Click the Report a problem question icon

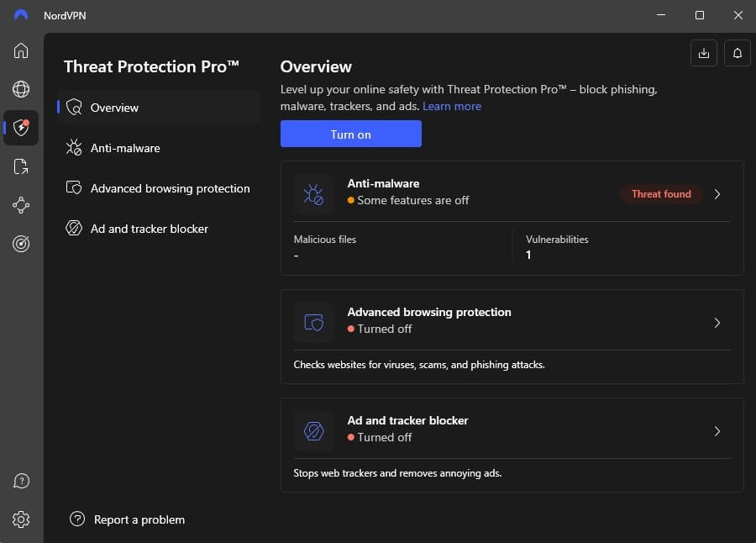tap(77, 519)
